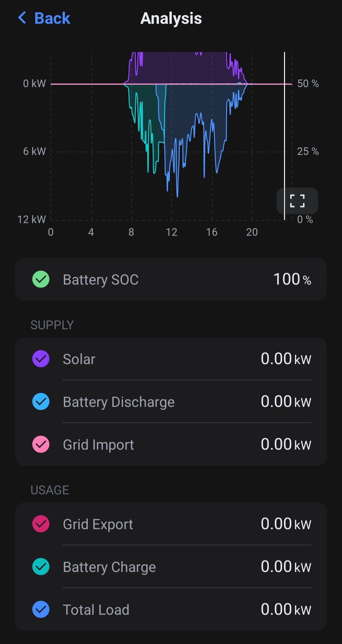Select the Battery Charge row label
The image size is (342, 644).
(109, 567)
